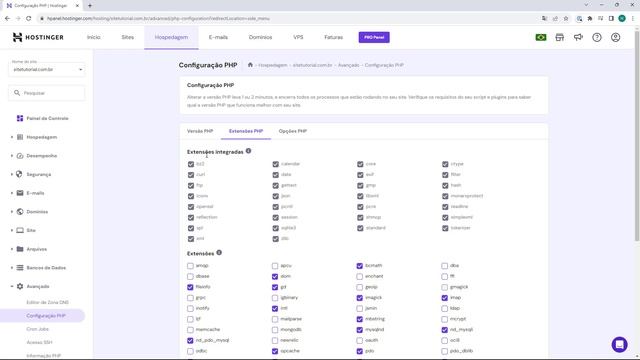Show info icon beside Extensões heading
Screen dimensions: 640x360
(219, 253)
